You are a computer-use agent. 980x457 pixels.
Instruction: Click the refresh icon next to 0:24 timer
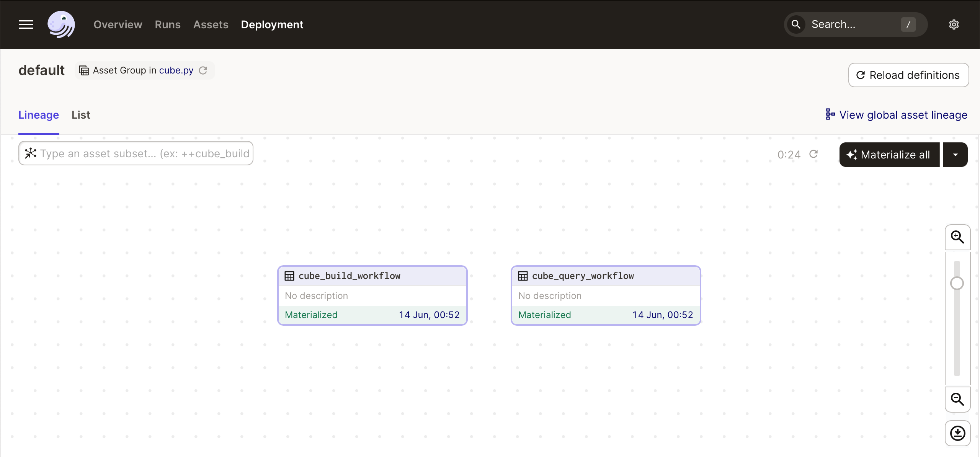(x=813, y=154)
